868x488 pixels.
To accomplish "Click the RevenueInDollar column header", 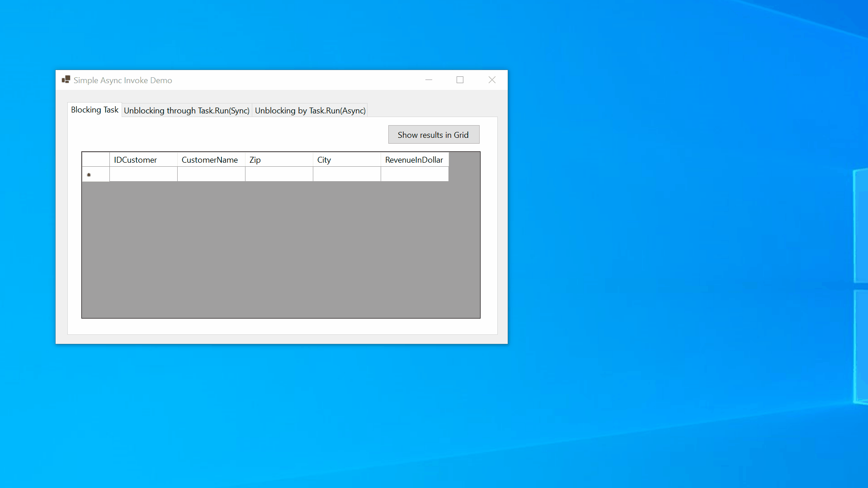I will point(414,160).
